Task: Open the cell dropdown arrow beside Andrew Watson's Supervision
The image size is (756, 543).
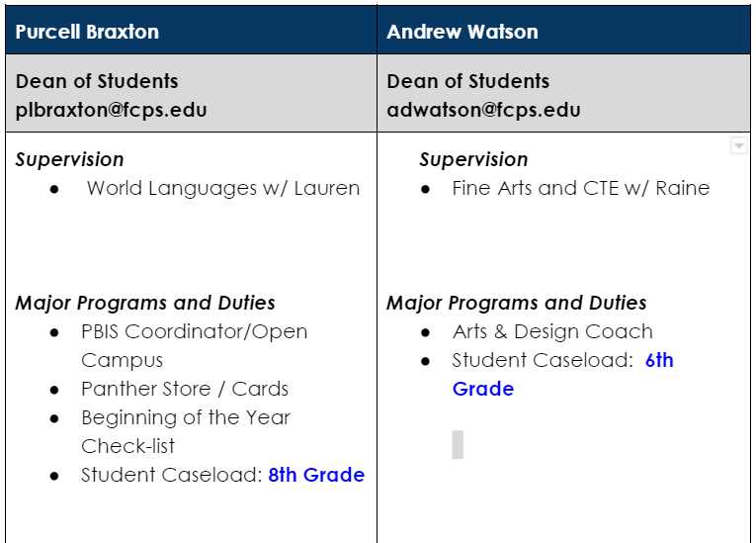Action: click(737, 146)
